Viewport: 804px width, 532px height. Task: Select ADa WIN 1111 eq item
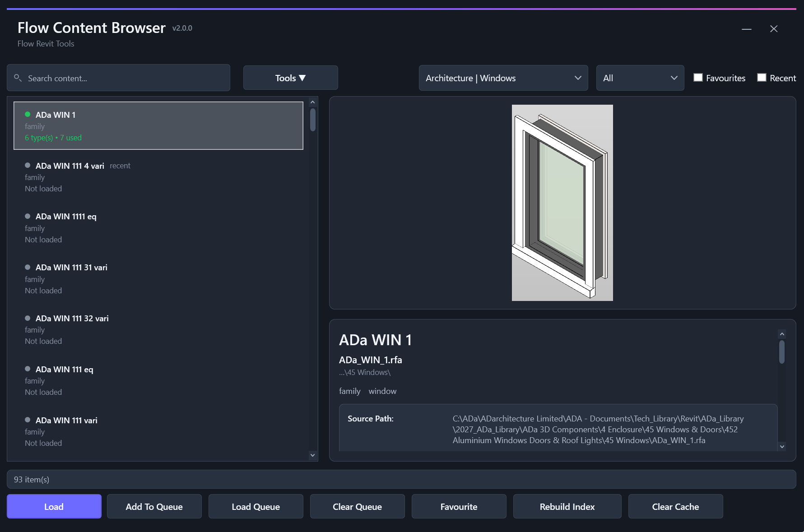[158, 228]
